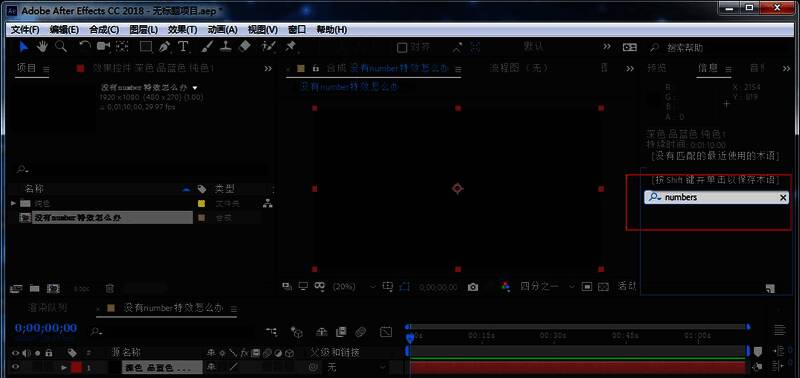Select the Rotation tool

click(85, 47)
